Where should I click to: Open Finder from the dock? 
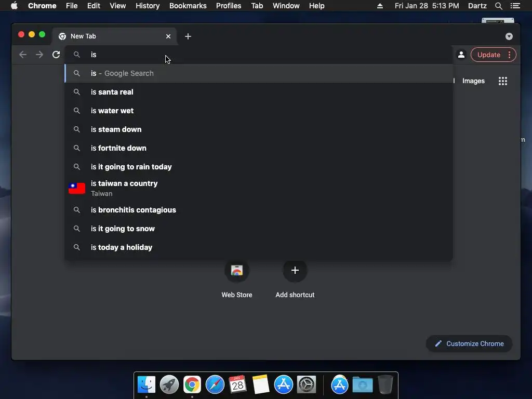click(x=147, y=385)
